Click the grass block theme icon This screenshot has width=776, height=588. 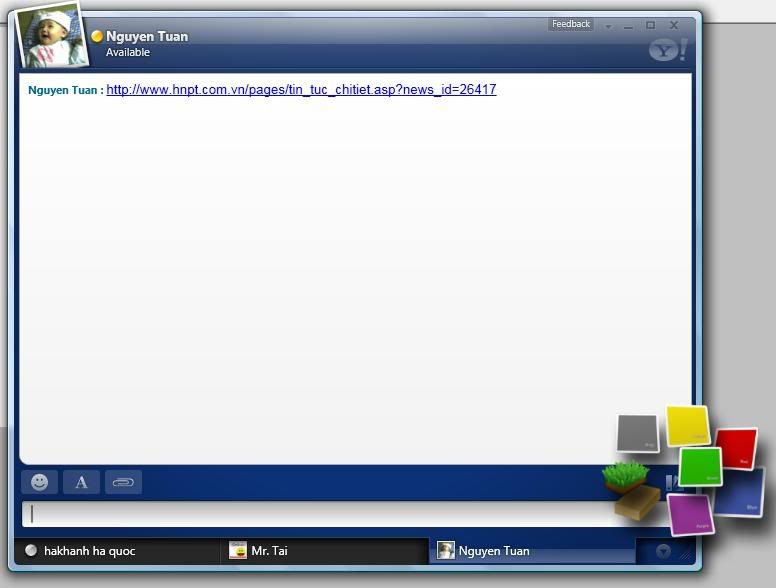pyautogui.click(x=626, y=475)
